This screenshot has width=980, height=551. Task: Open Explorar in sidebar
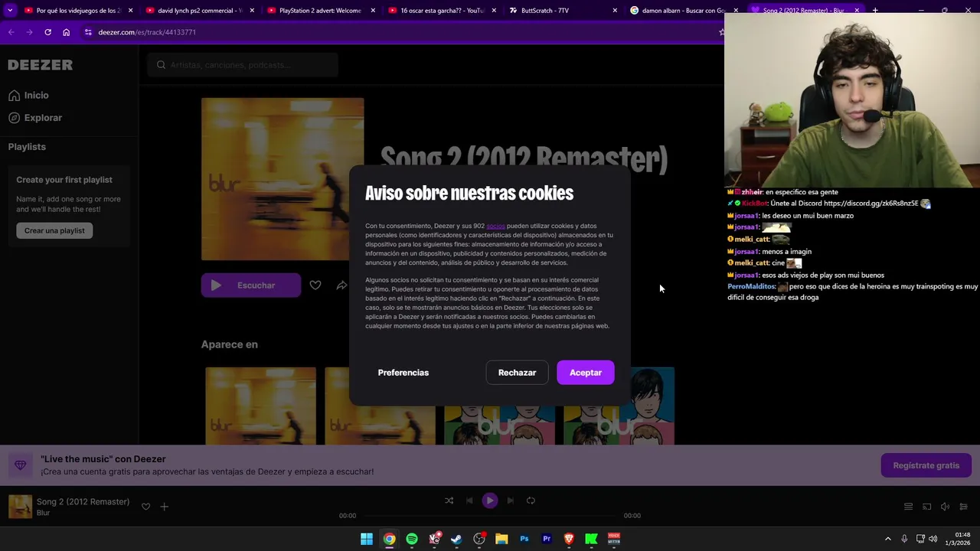point(35,118)
